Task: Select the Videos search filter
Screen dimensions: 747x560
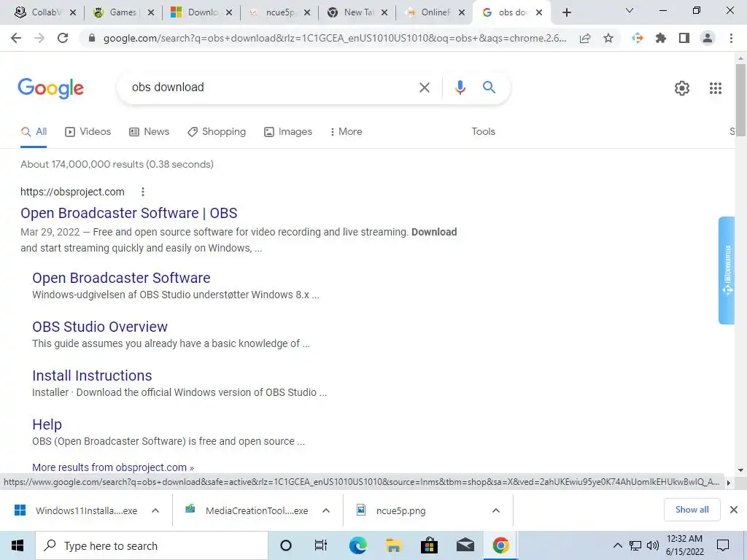Action: pyautogui.click(x=88, y=132)
